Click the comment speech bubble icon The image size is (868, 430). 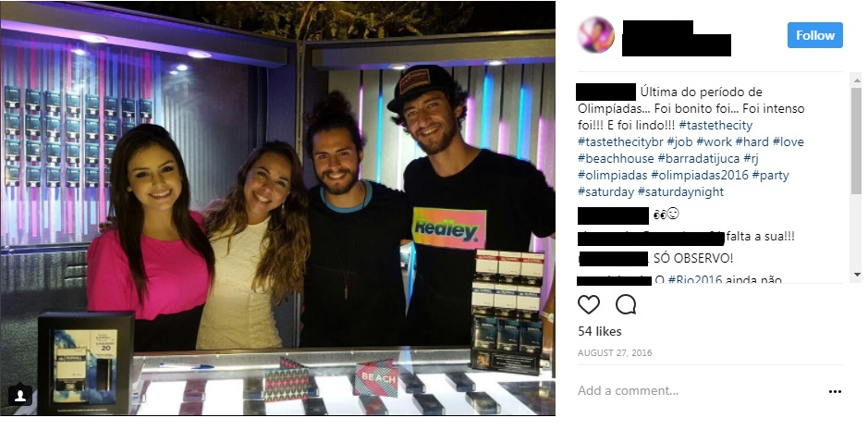(x=626, y=304)
